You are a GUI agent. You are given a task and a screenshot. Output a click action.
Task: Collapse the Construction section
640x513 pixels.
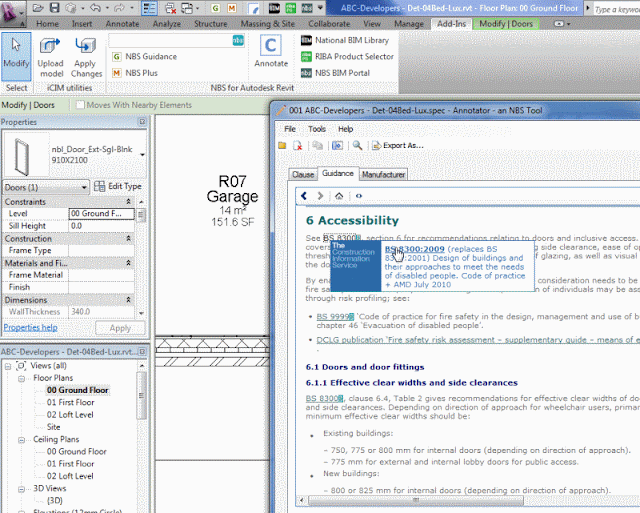tap(128, 239)
